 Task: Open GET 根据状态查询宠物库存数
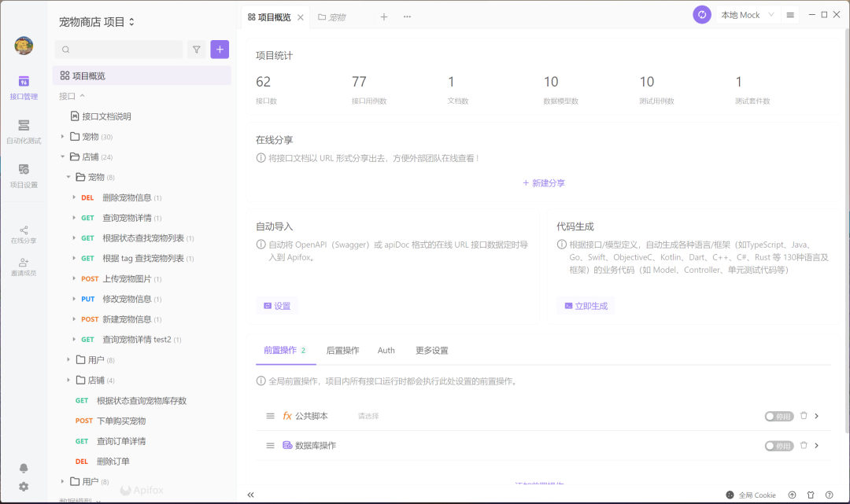(131, 400)
